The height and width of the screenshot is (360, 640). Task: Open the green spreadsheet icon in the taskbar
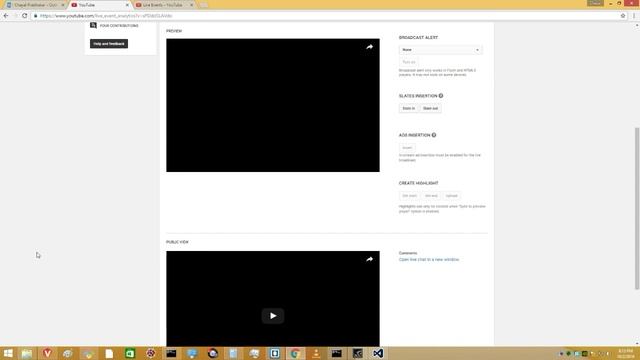pyautogui.click(x=130, y=353)
